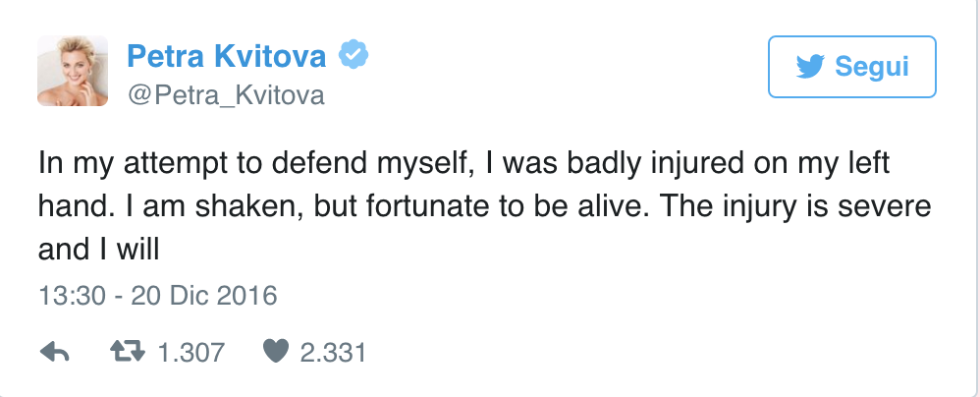Reply to Petra Kvitova's tweet
The width and height of the screenshot is (980, 397).
pos(54,352)
